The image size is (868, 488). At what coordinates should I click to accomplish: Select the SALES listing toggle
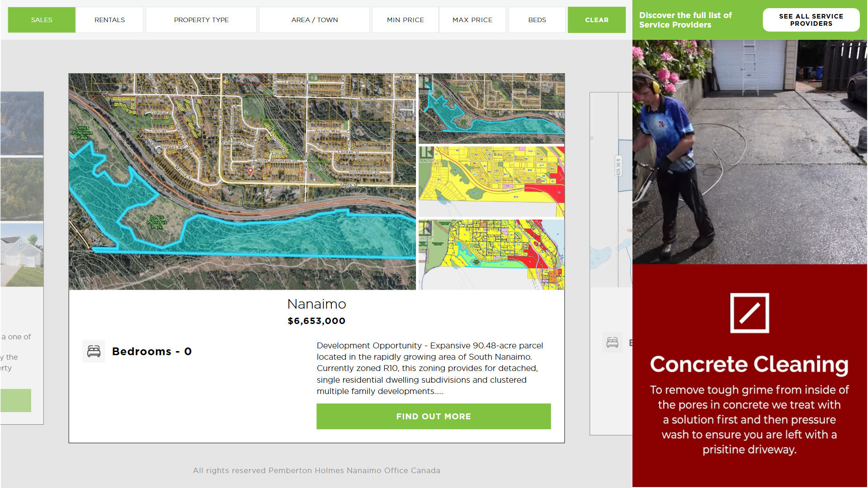[x=42, y=20]
